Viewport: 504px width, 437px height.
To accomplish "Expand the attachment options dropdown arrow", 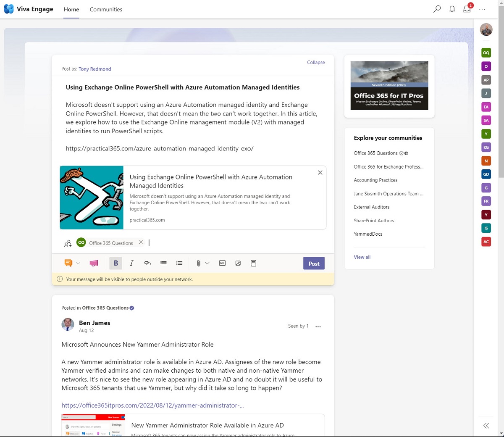I will coord(207,263).
